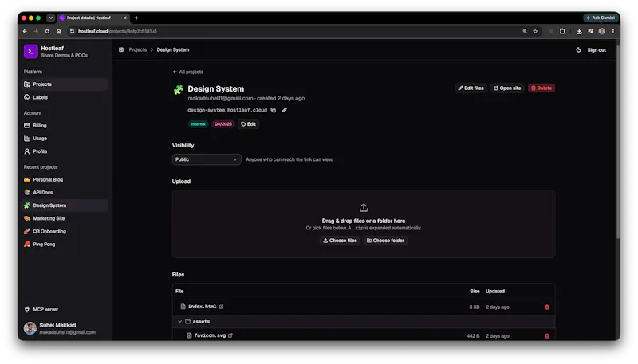The height and width of the screenshot is (364, 638).
Task: Open Personal Blog recent project
Action: point(65,179)
